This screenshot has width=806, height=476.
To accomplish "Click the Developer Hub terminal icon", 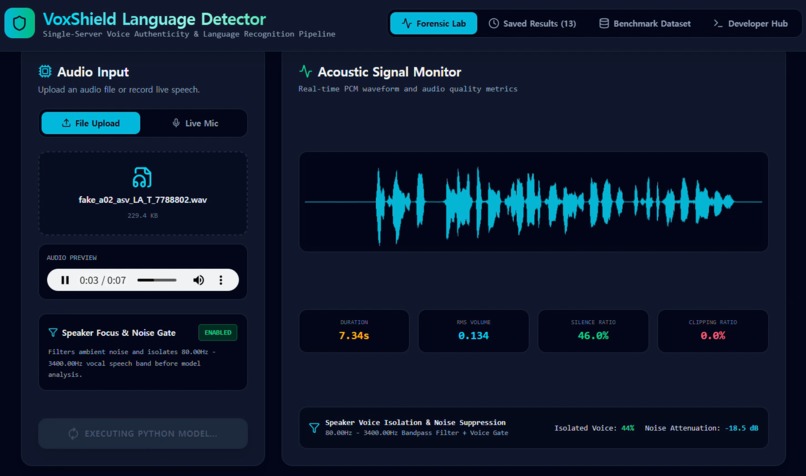I will [718, 24].
